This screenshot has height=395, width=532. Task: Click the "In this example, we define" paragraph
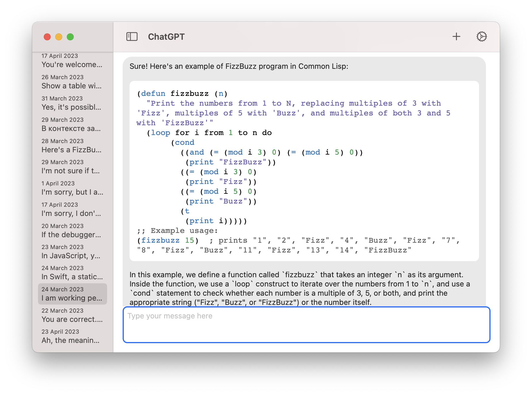300,288
